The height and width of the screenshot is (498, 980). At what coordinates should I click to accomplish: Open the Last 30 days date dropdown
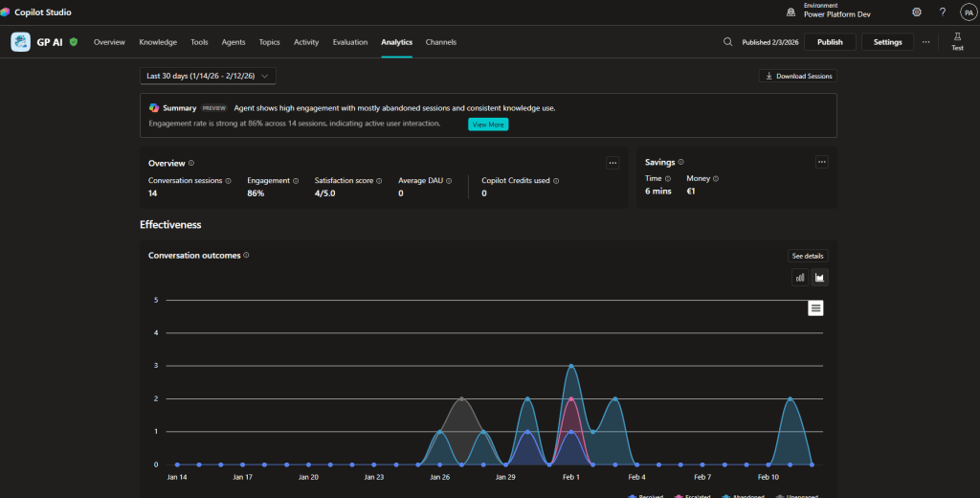208,76
